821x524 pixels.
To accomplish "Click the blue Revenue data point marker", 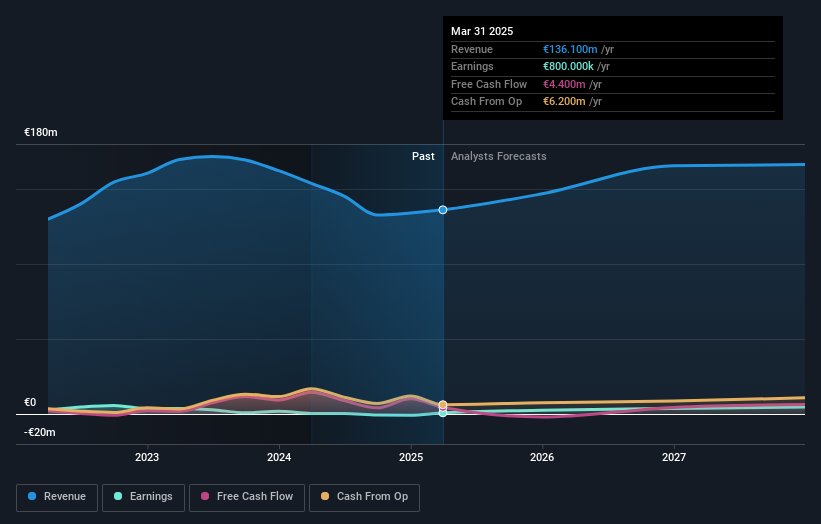I will click(x=443, y=210).
